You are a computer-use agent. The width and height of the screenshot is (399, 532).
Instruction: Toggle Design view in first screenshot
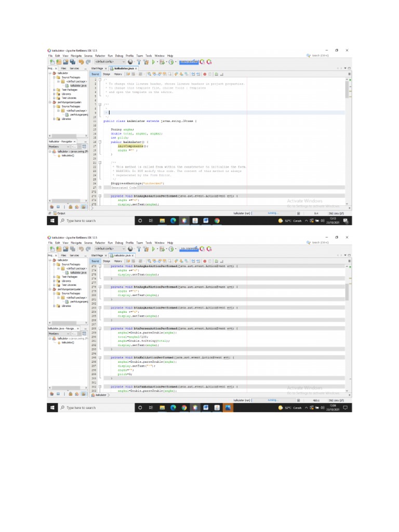[x=107, y=74]
